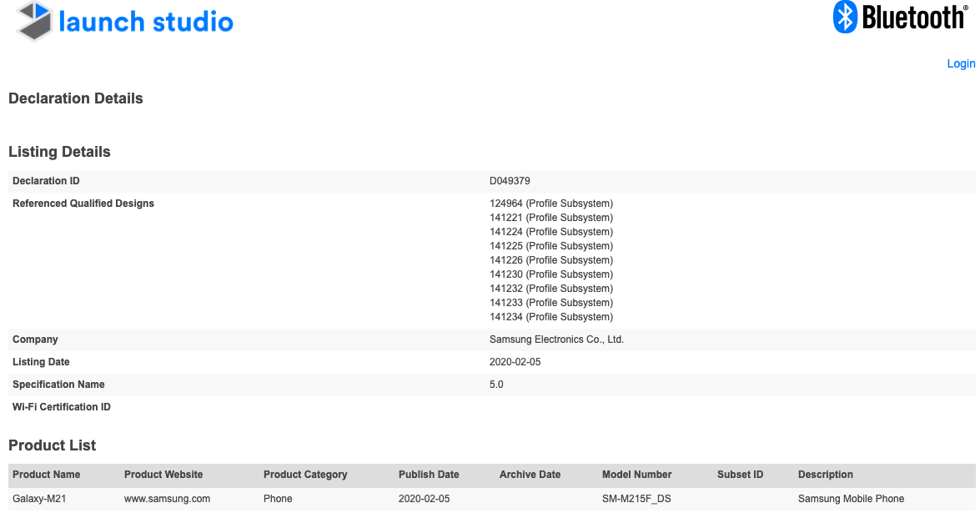Select the Product List heading

52,445
